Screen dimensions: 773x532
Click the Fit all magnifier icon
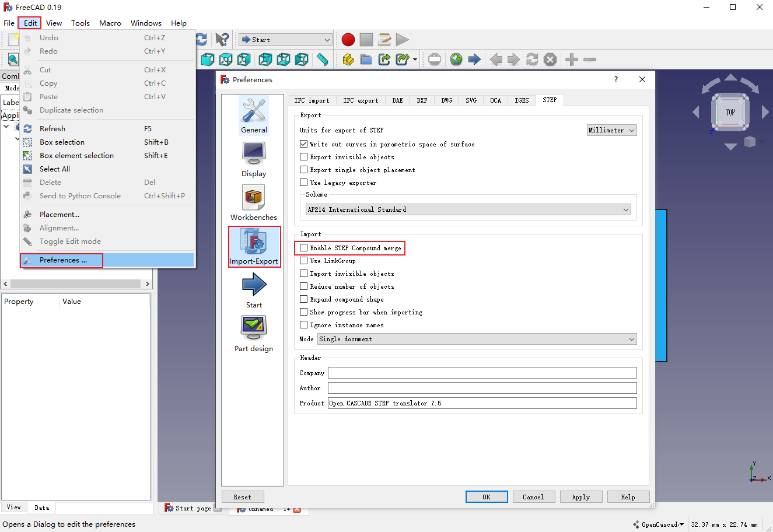pyautogui.click(x=13, y=60)
